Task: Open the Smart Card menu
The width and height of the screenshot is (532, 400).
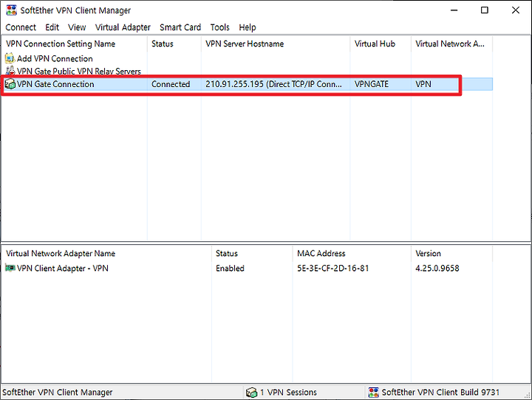Action: (x=180, y=27)
